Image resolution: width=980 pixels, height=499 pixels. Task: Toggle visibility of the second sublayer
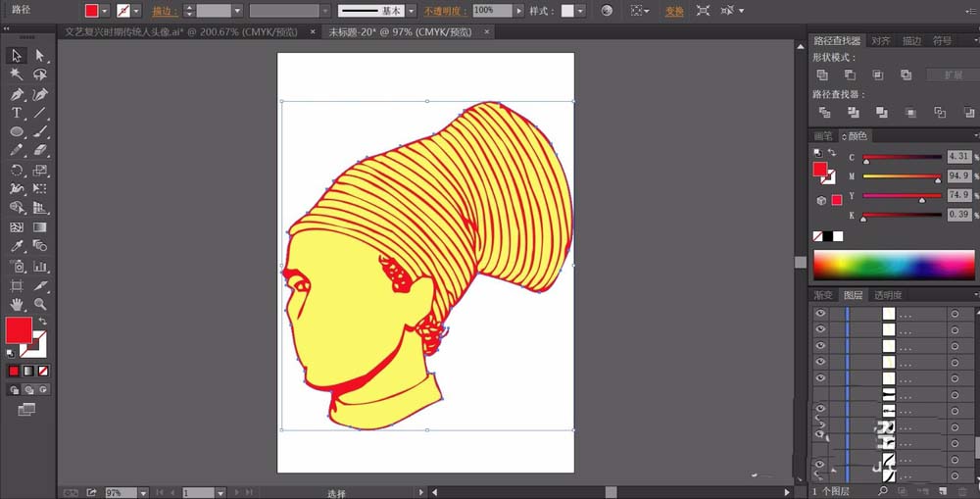pos(820,329)
